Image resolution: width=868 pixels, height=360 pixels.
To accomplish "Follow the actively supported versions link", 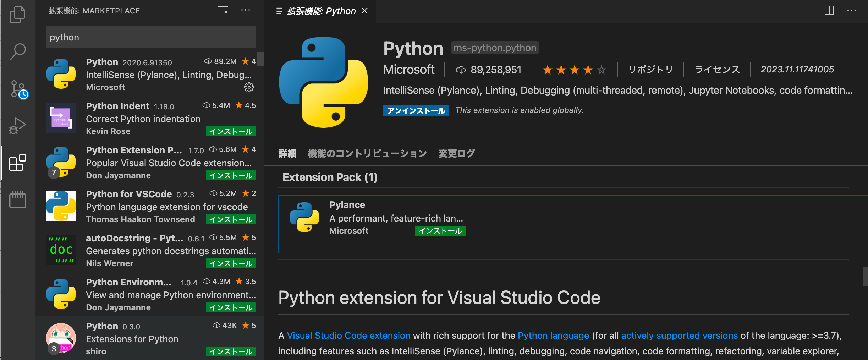I will click(679, 336).
